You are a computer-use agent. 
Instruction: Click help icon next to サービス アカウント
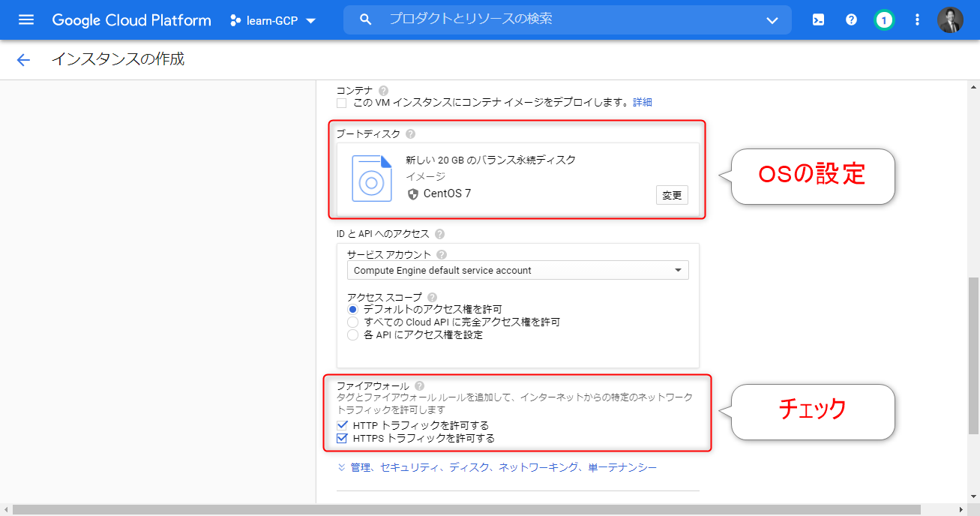click(x=442, y=254)
